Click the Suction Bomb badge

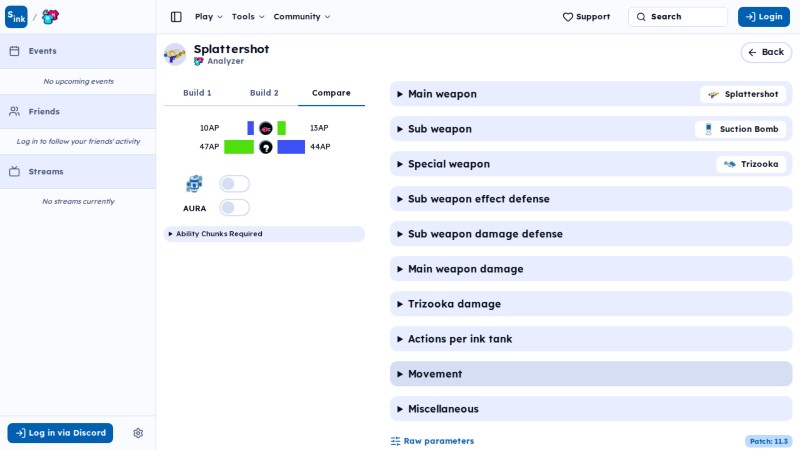pyautogui.click(x=740, y=129)
